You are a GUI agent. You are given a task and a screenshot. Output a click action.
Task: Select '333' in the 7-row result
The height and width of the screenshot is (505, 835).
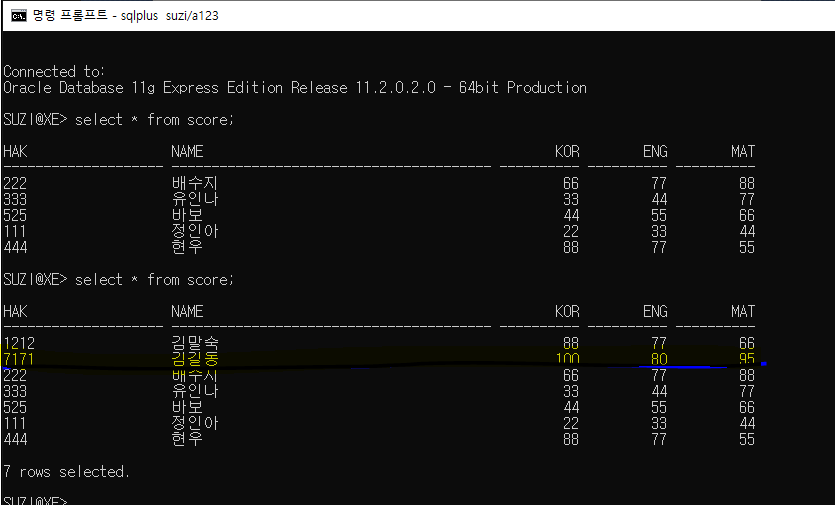pyautogui.click(x=15, y=392)
